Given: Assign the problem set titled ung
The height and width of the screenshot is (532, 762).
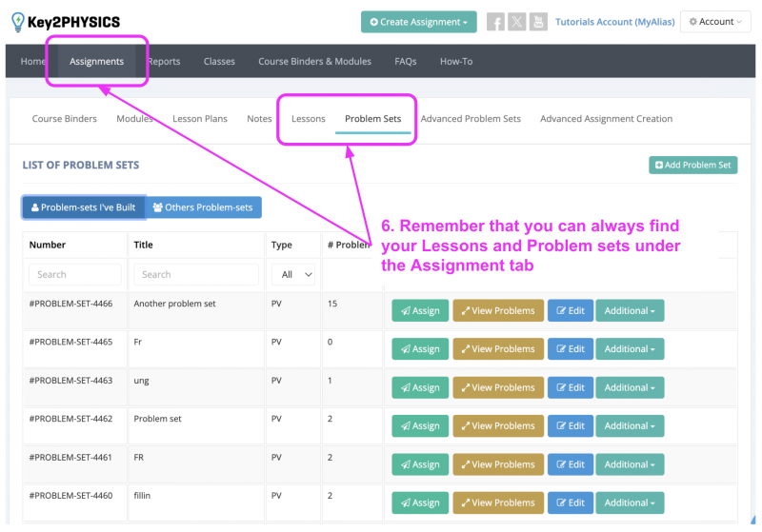Looking at the screenshot, I should point(420,388).
